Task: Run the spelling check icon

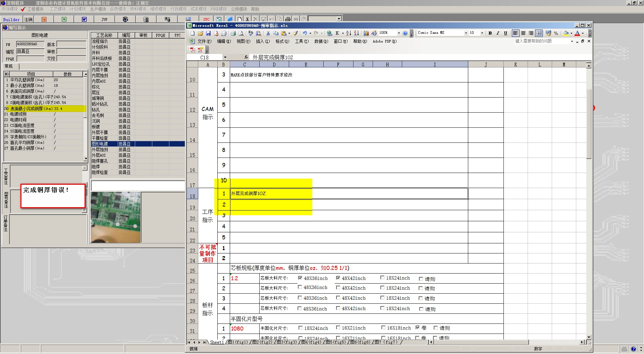Action: tap(251, 33)
